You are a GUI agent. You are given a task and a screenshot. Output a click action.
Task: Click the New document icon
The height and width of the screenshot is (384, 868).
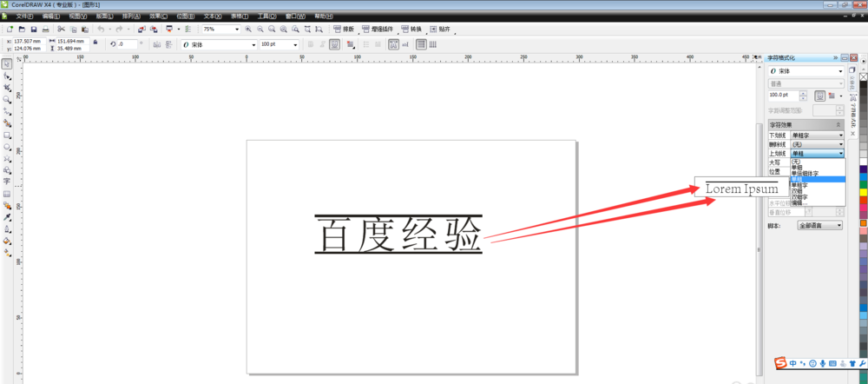pyautogui.click(x=10, y=29)
